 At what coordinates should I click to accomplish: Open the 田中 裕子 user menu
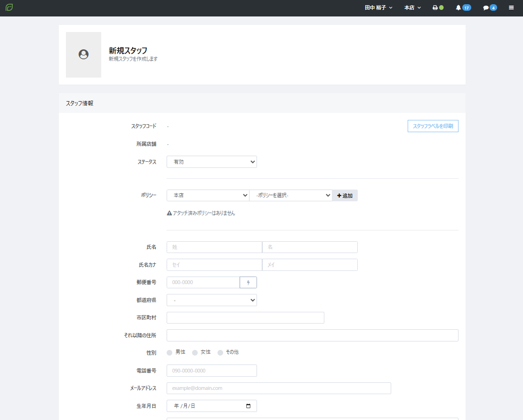click(x=378, y=8)
